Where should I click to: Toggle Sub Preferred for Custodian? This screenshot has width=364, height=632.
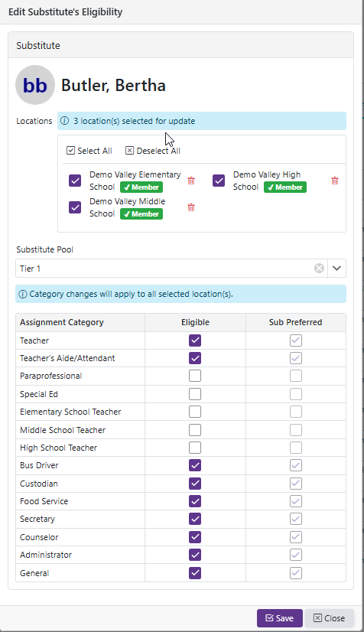(295, 484)
